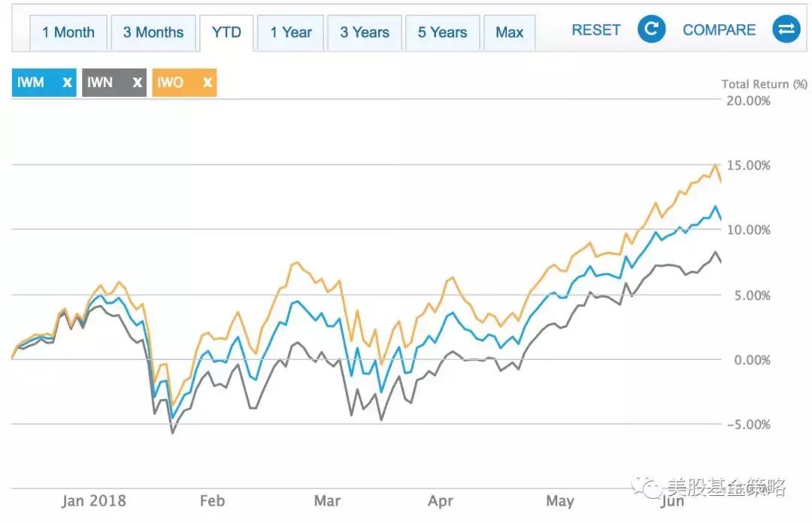This screenshot has height=523, width=812.
Task: Remove IWN using its x icon
Action: (136, 83)
